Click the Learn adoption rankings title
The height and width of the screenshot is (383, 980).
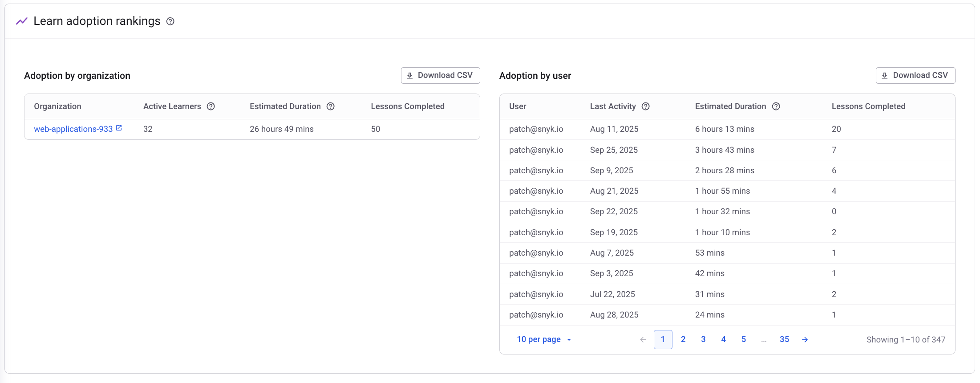pos(97,21)
